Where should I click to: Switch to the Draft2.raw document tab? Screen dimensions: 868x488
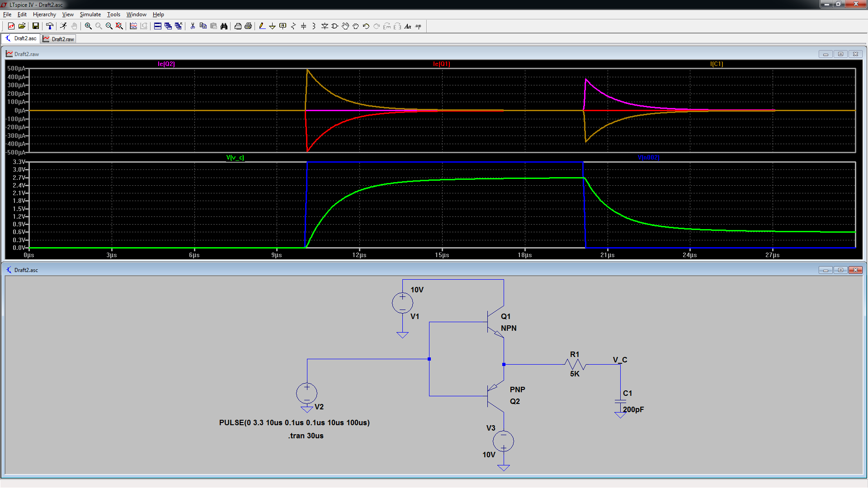pyautogui.click(x=58, y=39)
